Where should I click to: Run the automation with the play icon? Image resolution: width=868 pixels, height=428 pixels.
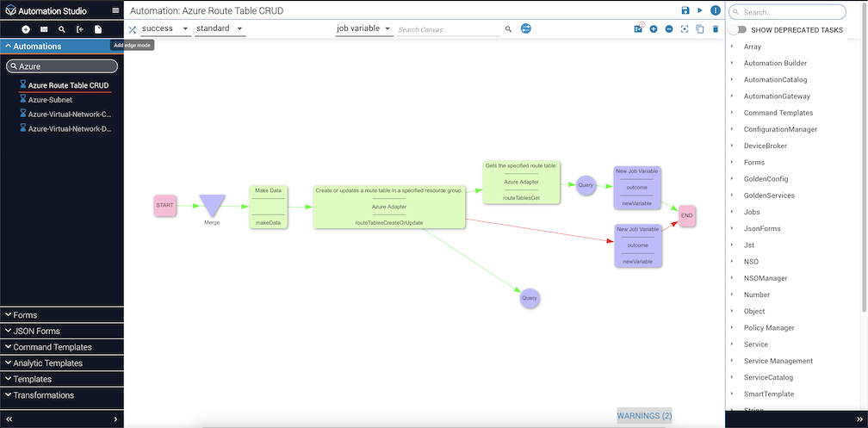pos(700,10)
